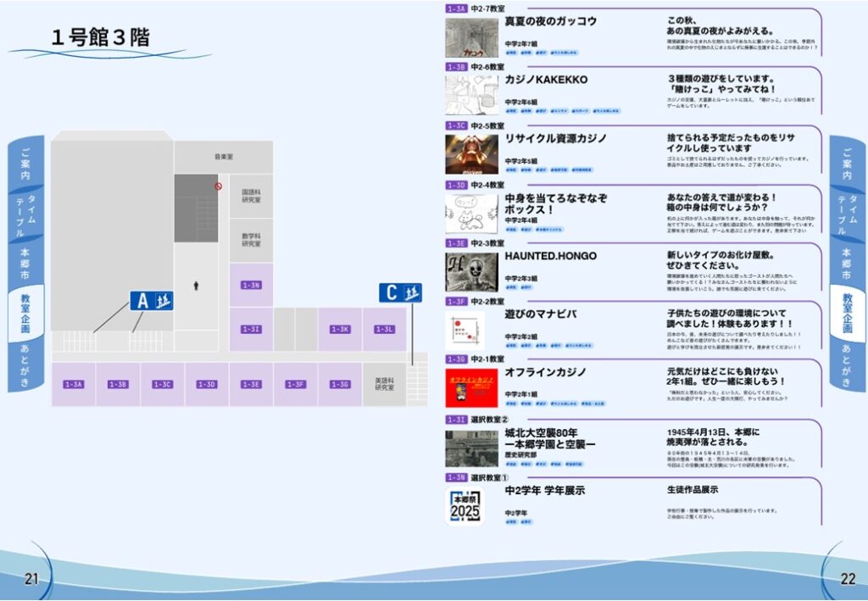Screen dimensions: 868x601
Task: Click the stairway C sign on the map
Action: [400, 293]
